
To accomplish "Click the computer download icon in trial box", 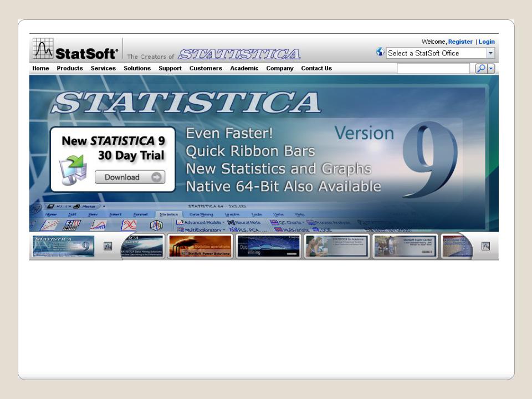I will 73,170.
